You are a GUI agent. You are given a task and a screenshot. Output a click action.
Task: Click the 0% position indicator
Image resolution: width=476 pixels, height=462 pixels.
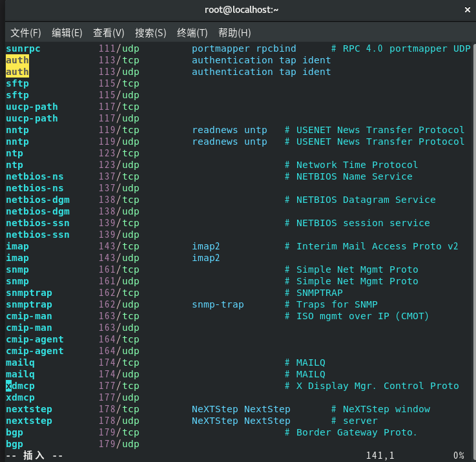pyautogui.click(x=459, y=456)
